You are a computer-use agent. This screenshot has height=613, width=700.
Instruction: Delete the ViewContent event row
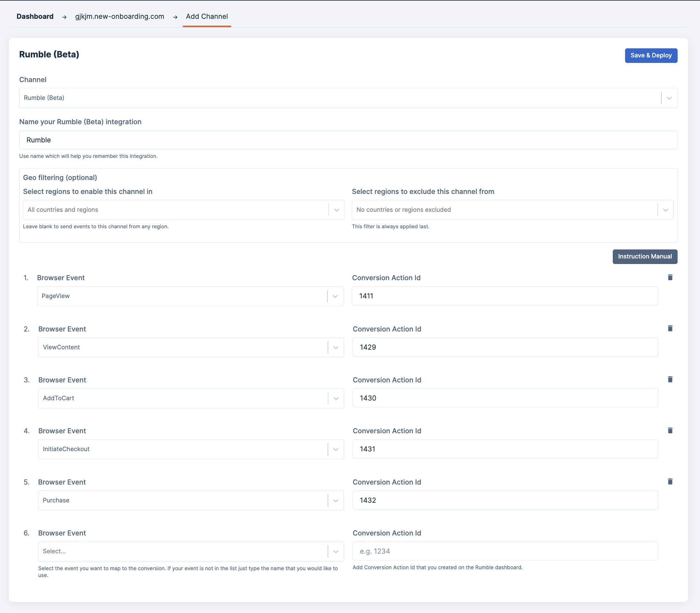pos(670,328)
